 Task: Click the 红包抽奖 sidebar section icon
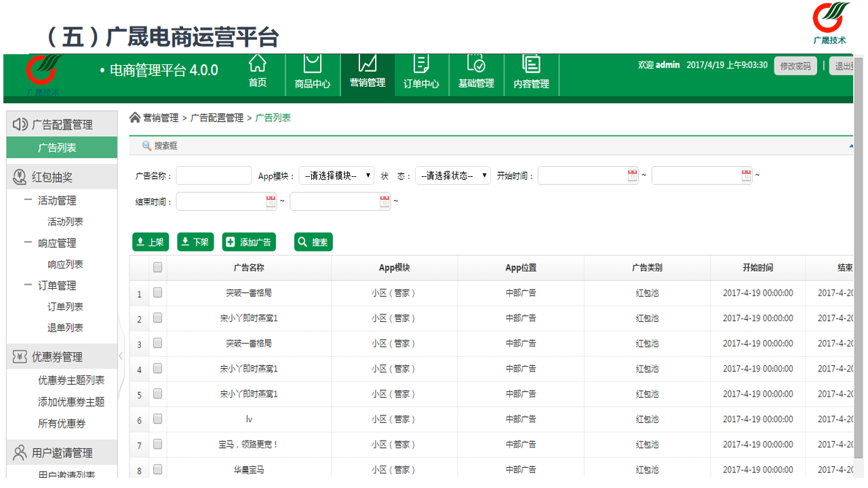20,178
